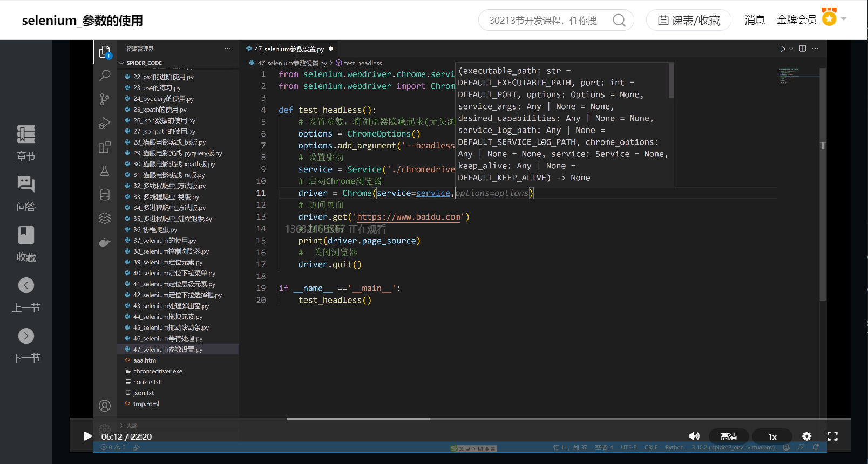Open the Testing flask view

pyautogui.click(x=105, y=170)
